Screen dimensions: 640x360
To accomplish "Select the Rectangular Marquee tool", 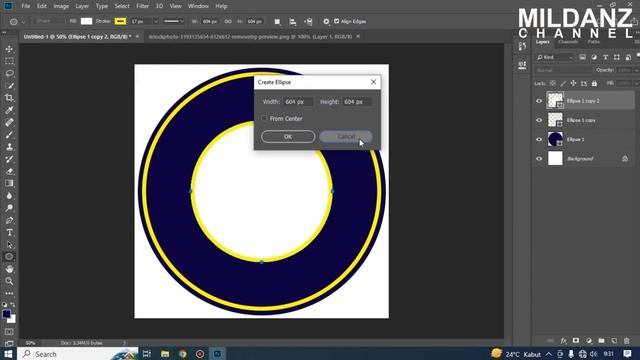I will coord(9,61).
